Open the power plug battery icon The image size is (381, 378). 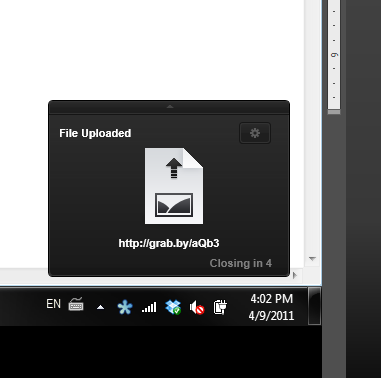click(220, 307)
